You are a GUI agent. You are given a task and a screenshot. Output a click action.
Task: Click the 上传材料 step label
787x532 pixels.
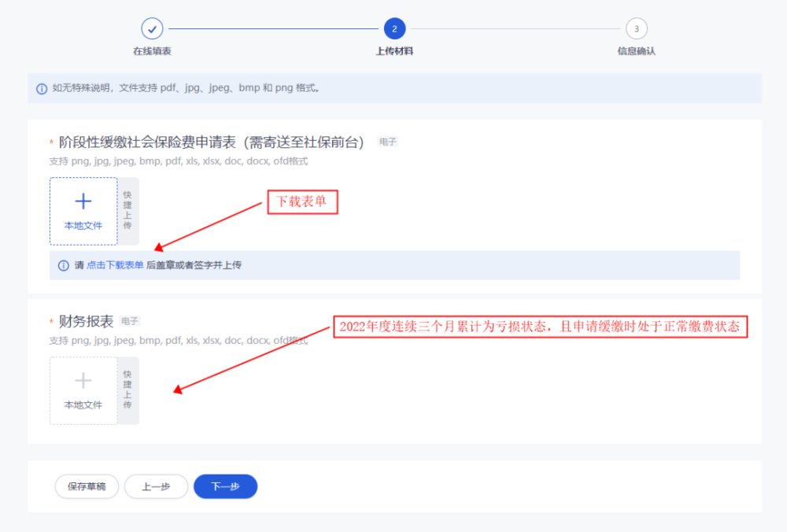[394, 51]
